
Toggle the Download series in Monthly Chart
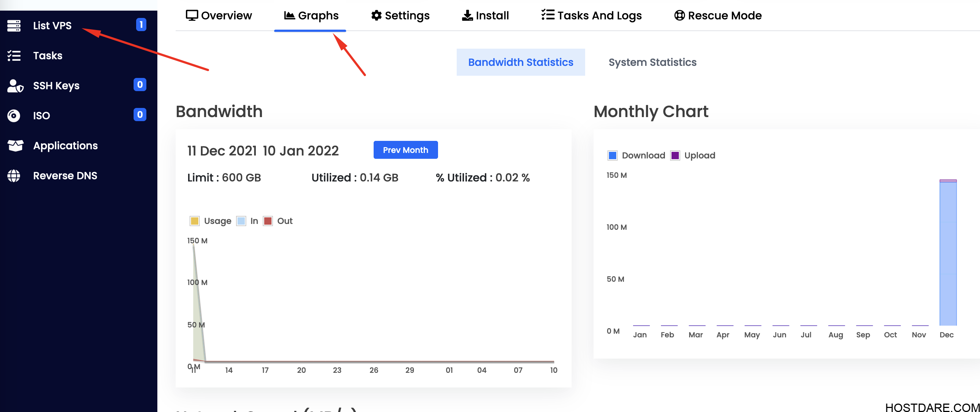click(636, 156)
